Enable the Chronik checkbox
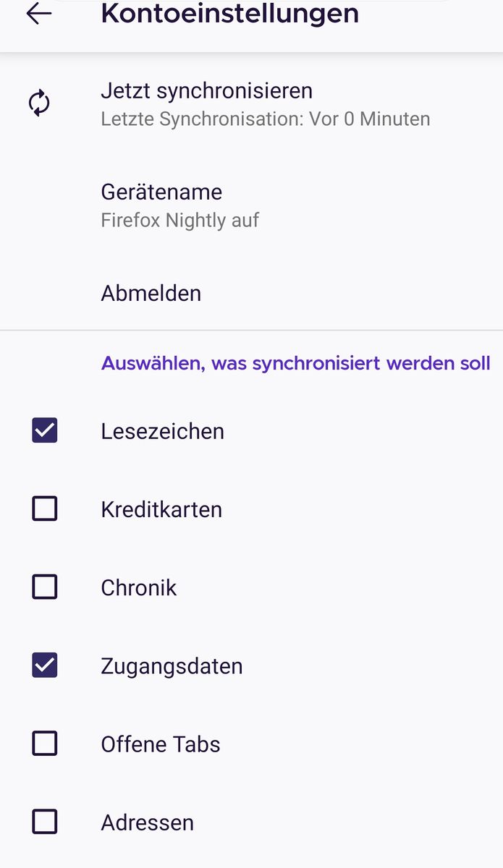 coord(45,587)
